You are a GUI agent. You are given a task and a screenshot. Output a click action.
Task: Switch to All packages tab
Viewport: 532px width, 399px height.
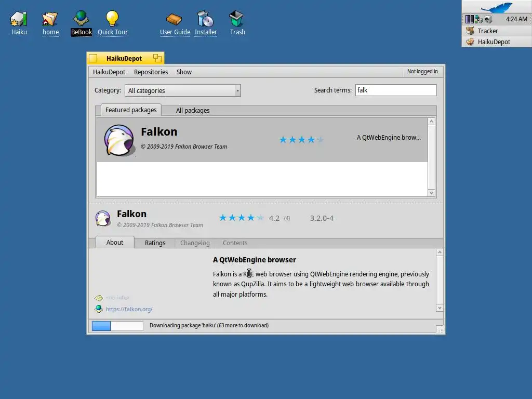pos(192,111)
